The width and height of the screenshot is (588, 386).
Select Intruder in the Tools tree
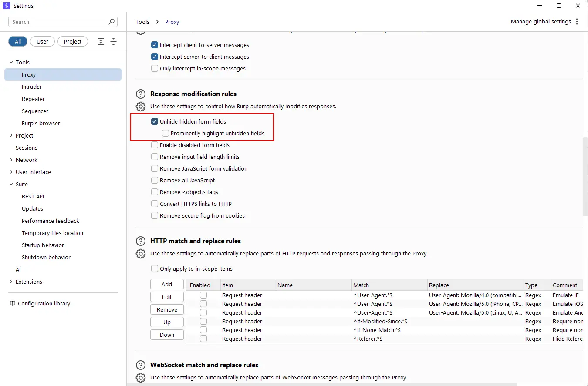point(32,87)
